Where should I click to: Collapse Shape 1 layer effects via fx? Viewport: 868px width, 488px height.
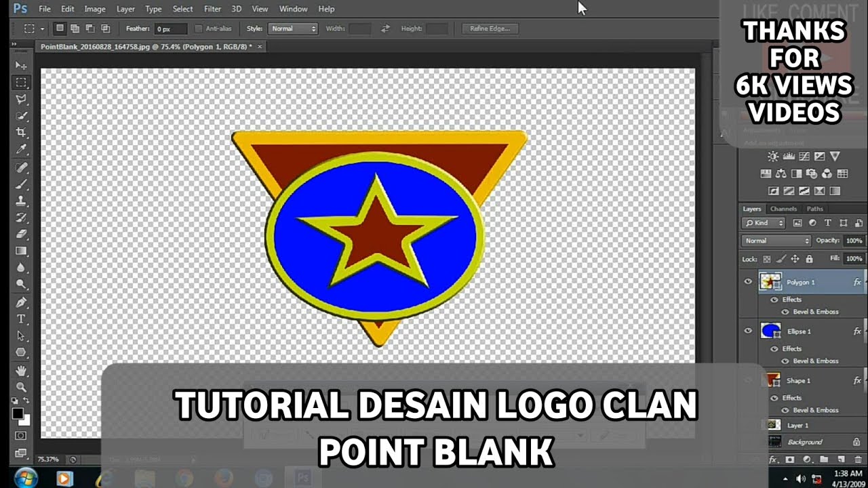857,381
